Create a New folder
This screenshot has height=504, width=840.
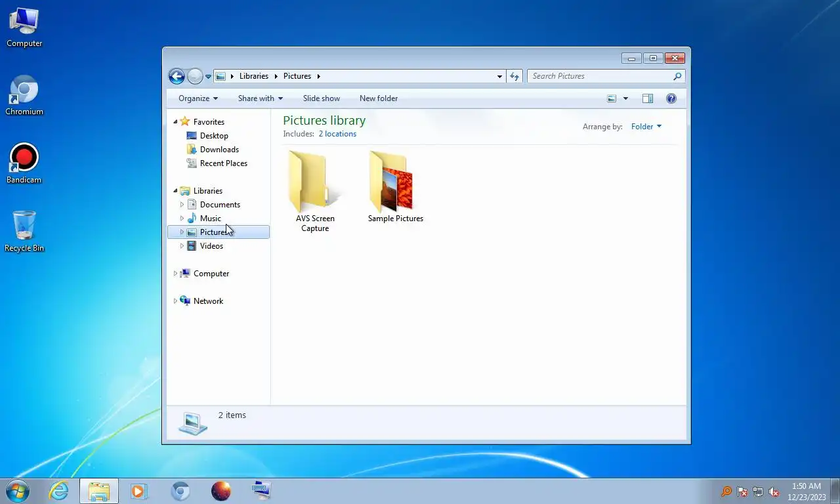pyautogui.click(x=379, y=98)
